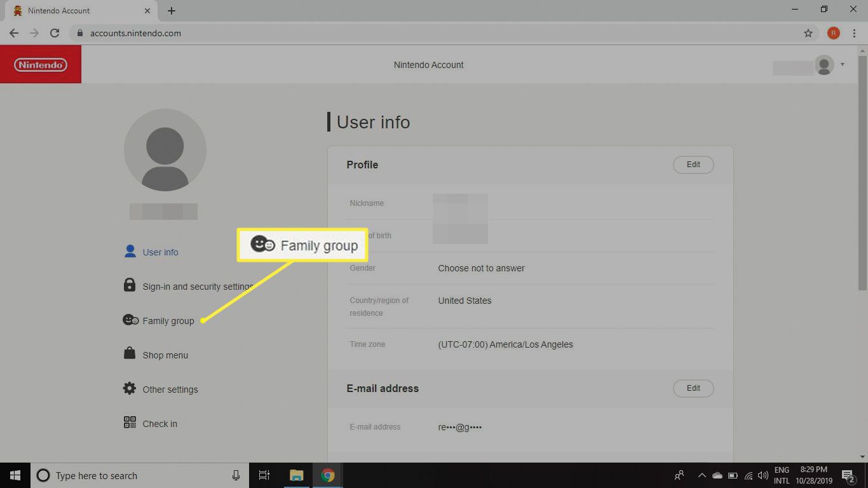Click the Nintendo logo
868x488 pixels.
tap(41, 65)
